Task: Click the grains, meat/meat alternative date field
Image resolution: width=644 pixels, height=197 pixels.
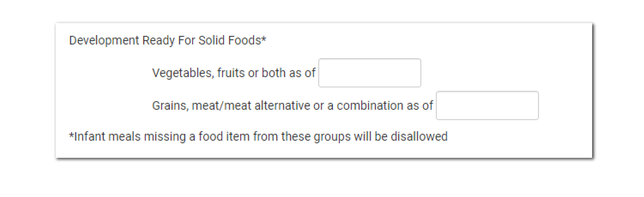Action: pyautogui.click(x=487, y=105)
